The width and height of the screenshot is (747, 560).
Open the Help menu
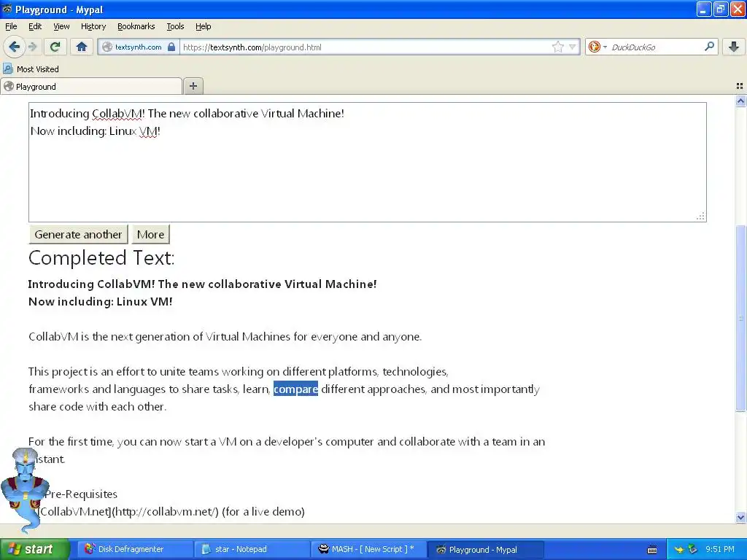[x=204, y=26]
